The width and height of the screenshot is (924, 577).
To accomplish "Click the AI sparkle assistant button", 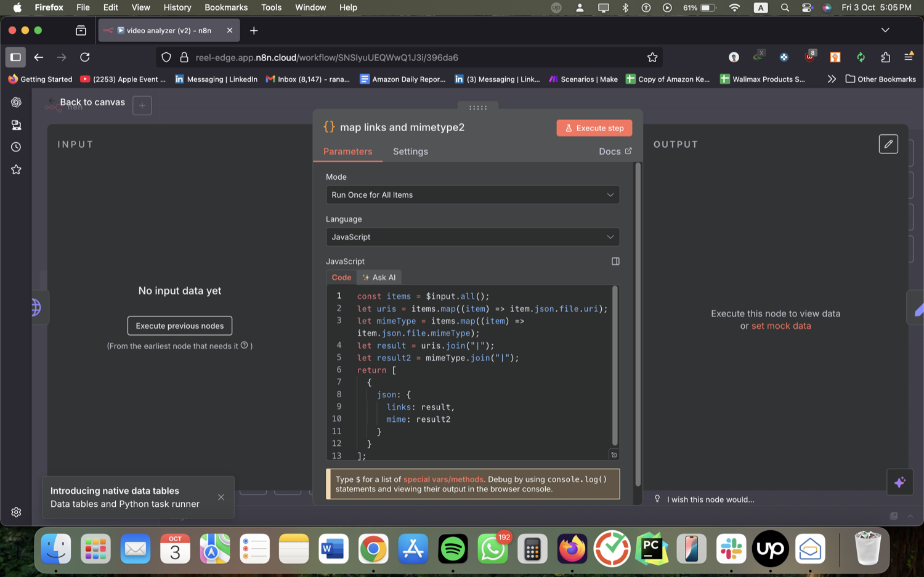I will [x=899, y=482].
